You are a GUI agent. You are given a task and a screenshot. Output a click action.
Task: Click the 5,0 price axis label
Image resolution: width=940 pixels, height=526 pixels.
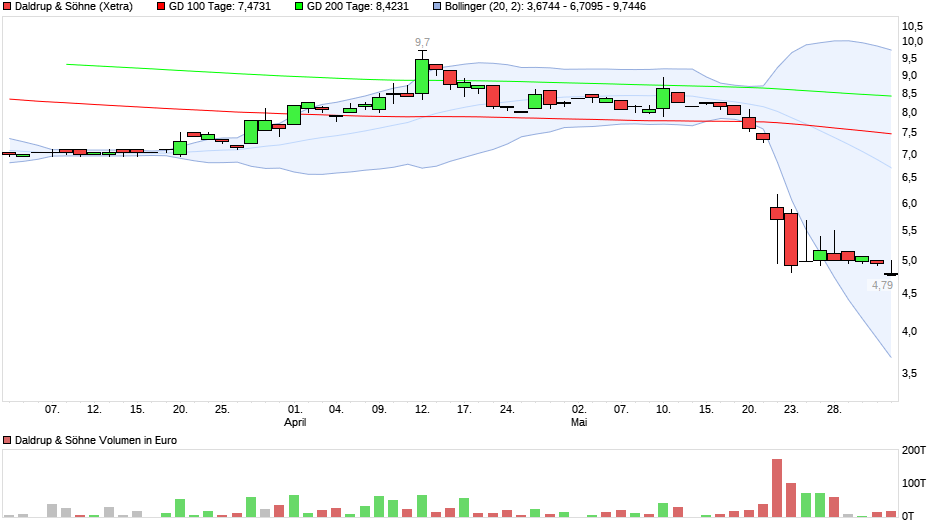pos(910,261)
